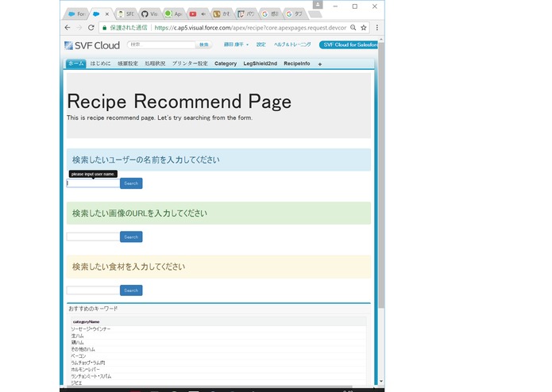The width and height of the screenshot is (552, 392).
Task: Bookmark this page with the star icon
Action: point(364,28)
